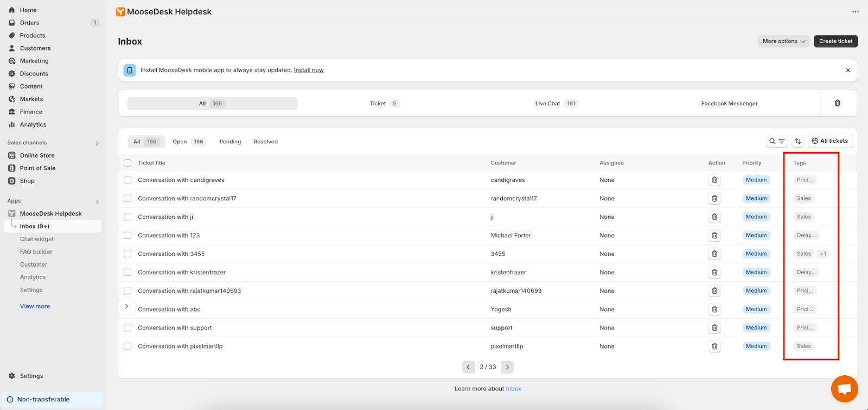Open the Inbox learn more link

(513, 389)
